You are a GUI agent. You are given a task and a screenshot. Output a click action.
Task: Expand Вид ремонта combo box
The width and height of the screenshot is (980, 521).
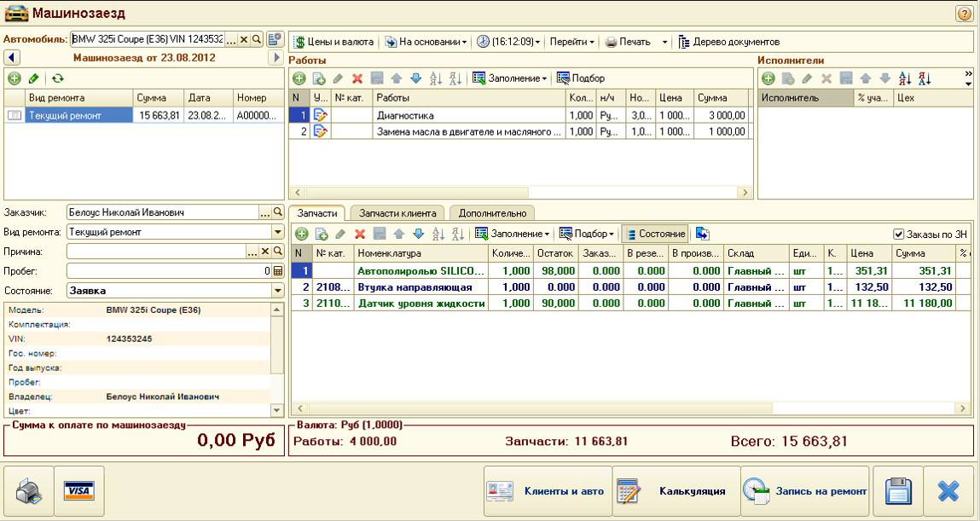point(277,232)
